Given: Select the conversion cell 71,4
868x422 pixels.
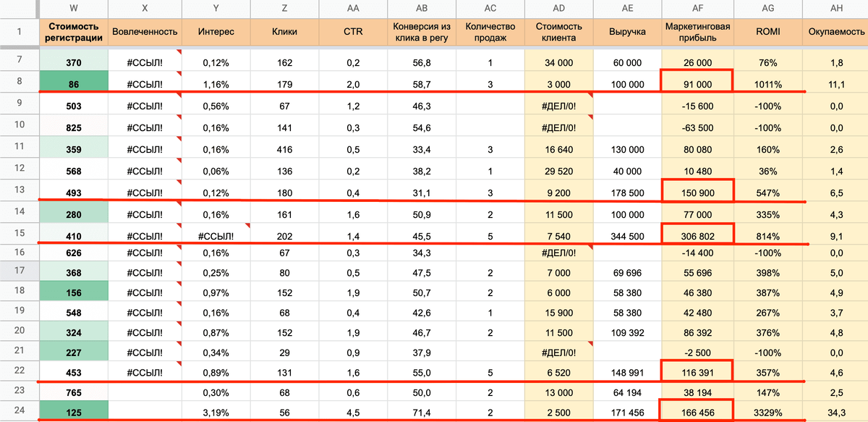Looking at the screenshot, I should click(422, 412).
